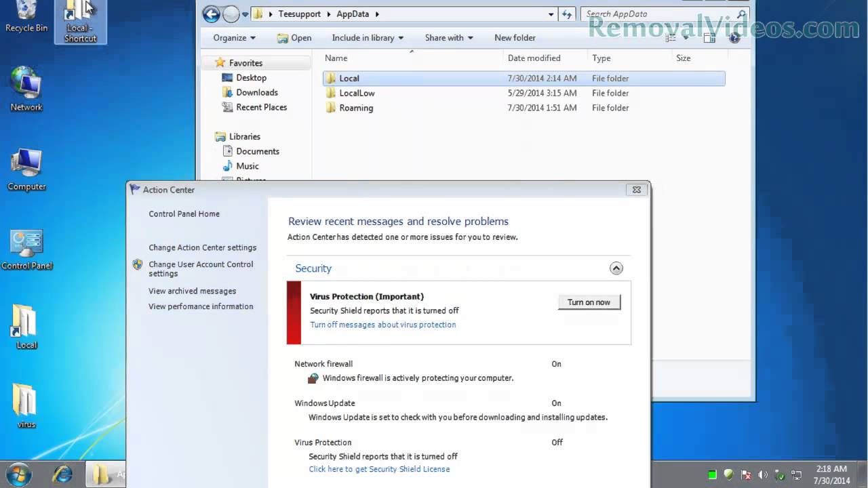This screenshot has width=868, height=488.
Task: Open Downloads in Favorites pane
Action: tap(250, 93)
